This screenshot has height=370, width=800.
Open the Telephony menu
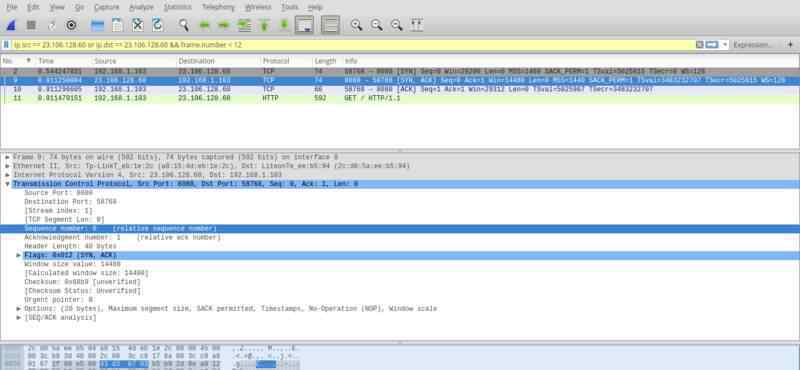point(218,7)
